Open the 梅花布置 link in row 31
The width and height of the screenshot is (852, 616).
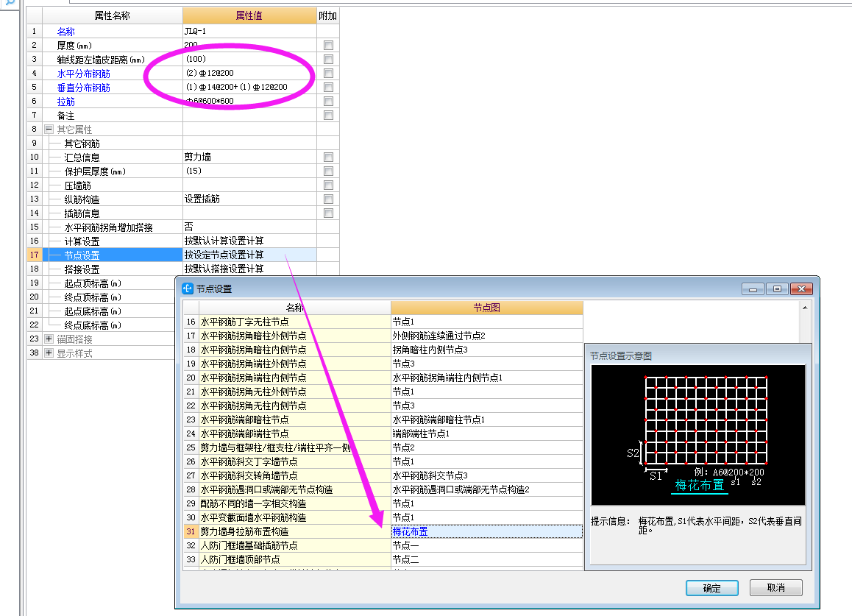410,531
